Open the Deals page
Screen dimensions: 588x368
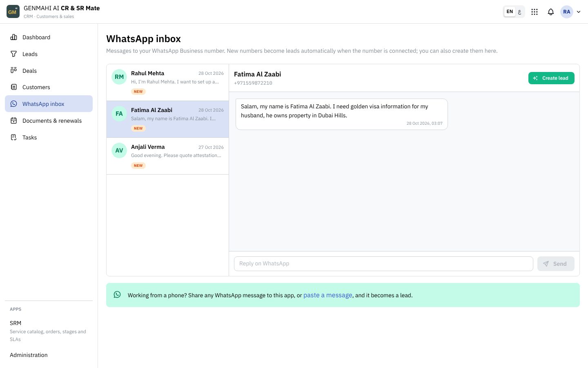point(49,71)
